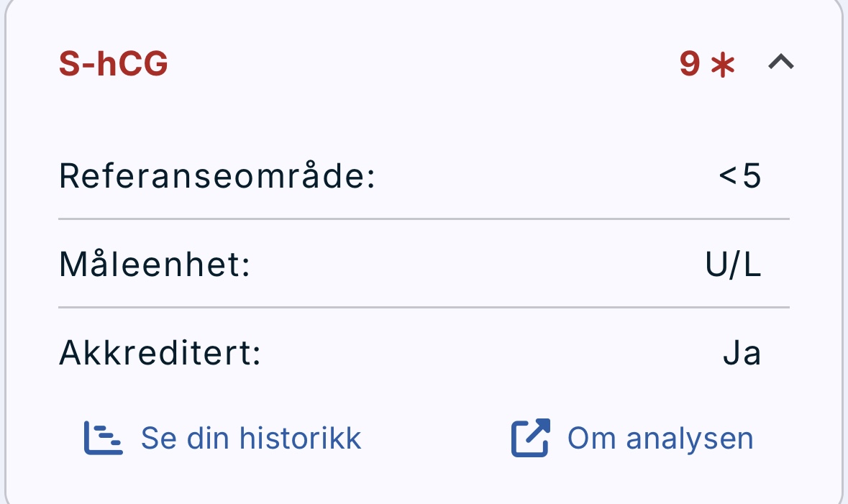
Task: Click the Ja accreditation value
Action: click(x=742, y=354)
